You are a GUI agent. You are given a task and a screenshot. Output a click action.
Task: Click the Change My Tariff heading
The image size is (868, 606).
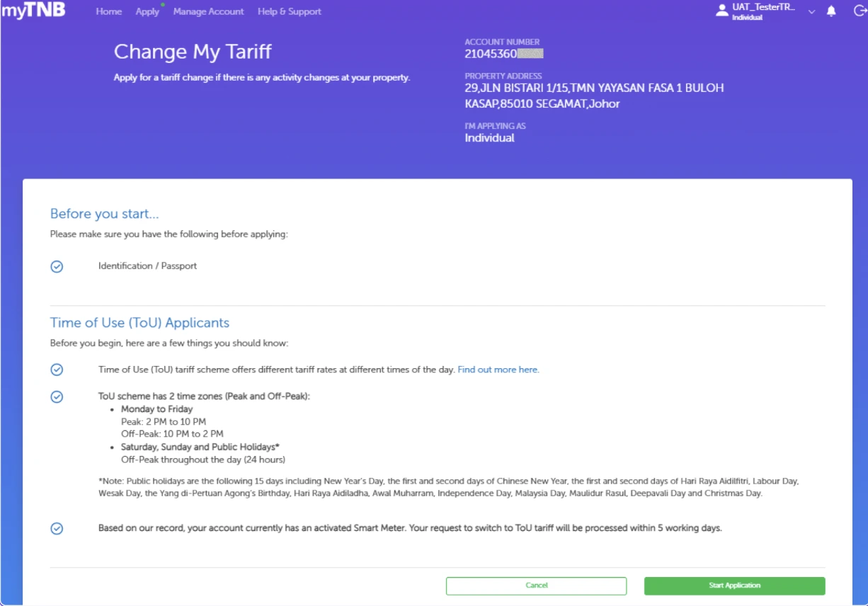(193, 52)
